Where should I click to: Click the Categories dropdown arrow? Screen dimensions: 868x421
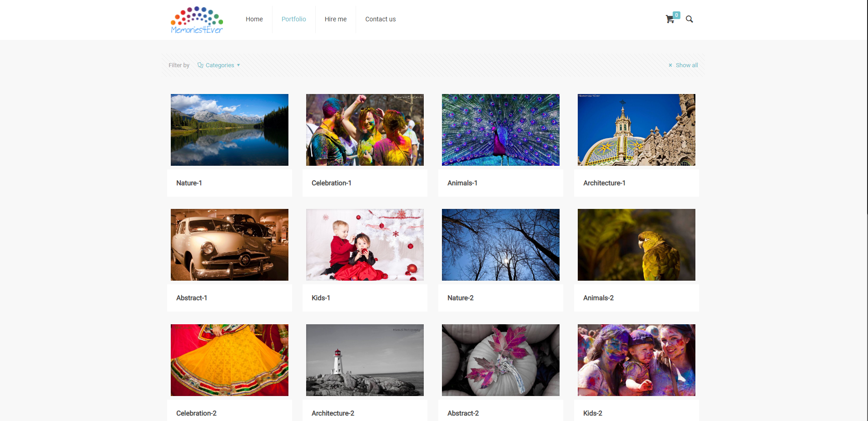pos(238,65)
